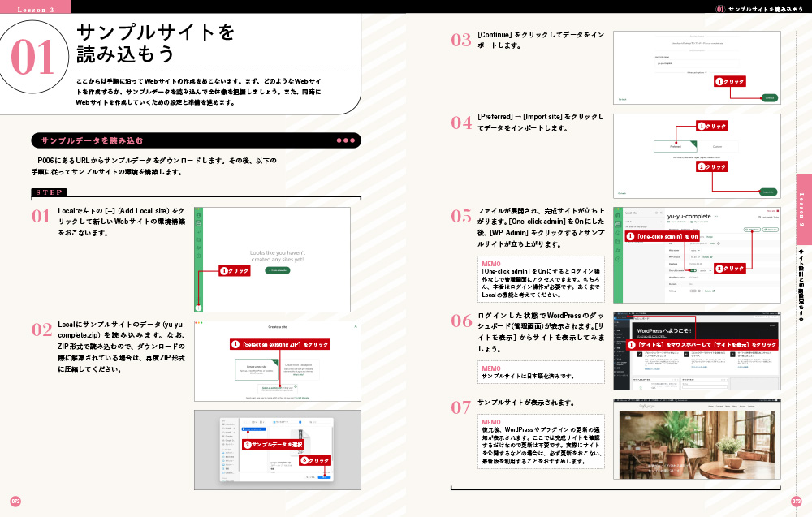Click the 'Open site' button in Local
The height and width of the screenshot is (517, 812).
pyautogui.click(x=771, y=230)
